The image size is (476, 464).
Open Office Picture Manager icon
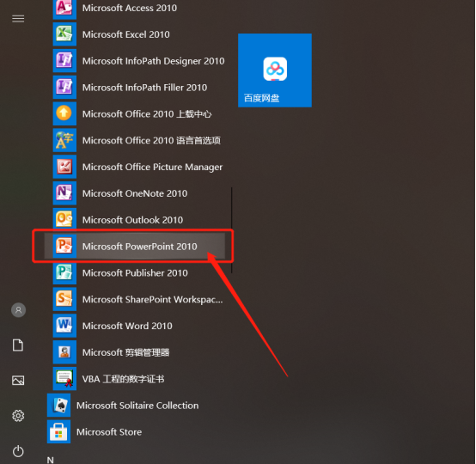coord(64,167)
